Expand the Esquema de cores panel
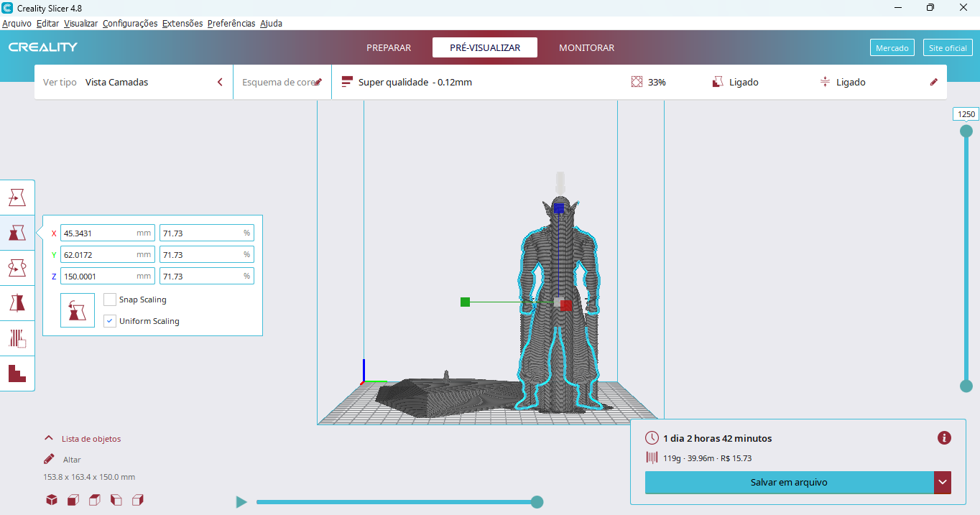The width and height of the screenshot is (980, 515). coord(282,82)
